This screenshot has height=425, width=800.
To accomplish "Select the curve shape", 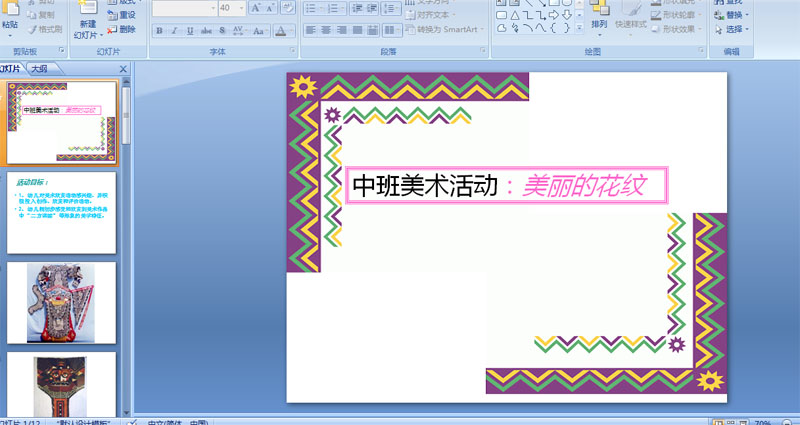I will [541, 29].
